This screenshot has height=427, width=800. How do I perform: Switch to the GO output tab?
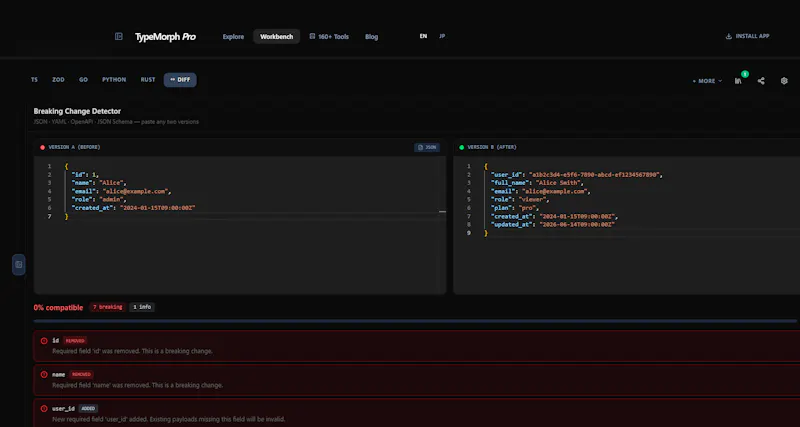(x=83, y=80)
